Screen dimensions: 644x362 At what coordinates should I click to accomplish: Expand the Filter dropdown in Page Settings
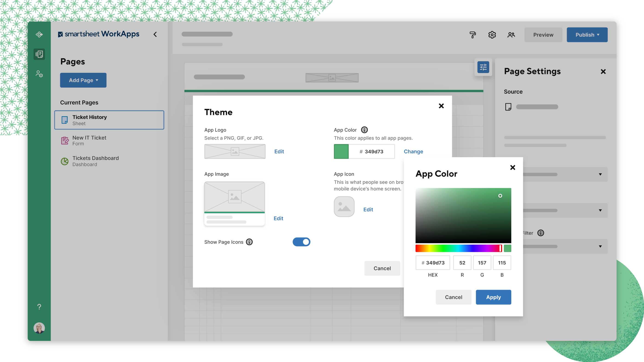(600, 246)
